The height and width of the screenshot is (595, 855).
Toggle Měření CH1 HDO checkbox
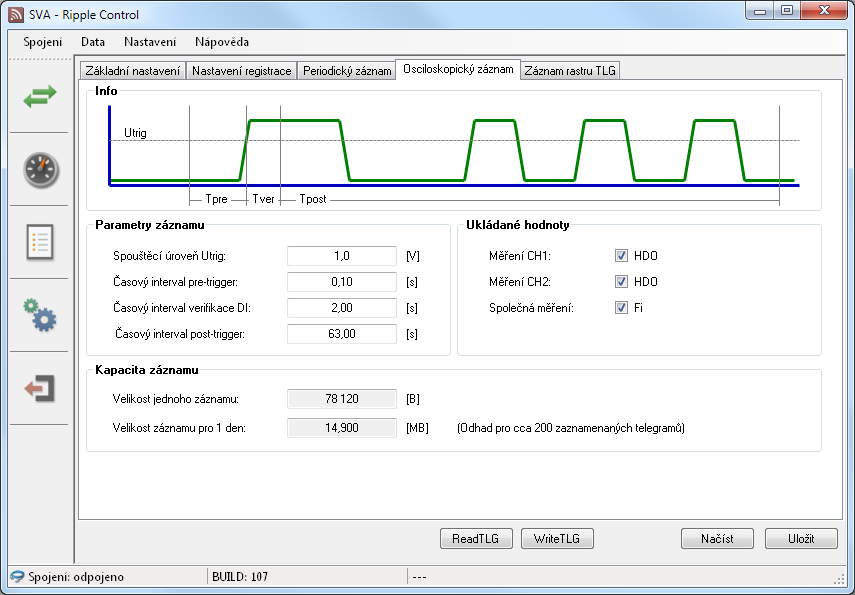622,256
